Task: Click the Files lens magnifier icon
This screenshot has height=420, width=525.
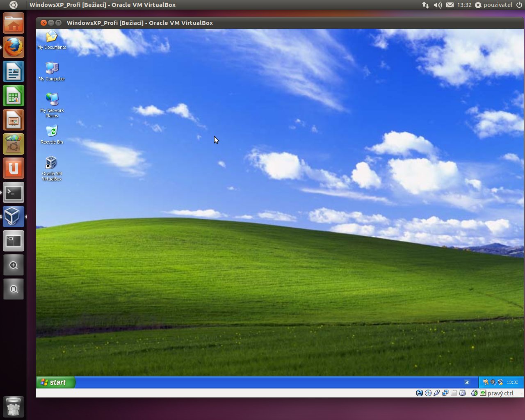Action: (x=14, y=289)
